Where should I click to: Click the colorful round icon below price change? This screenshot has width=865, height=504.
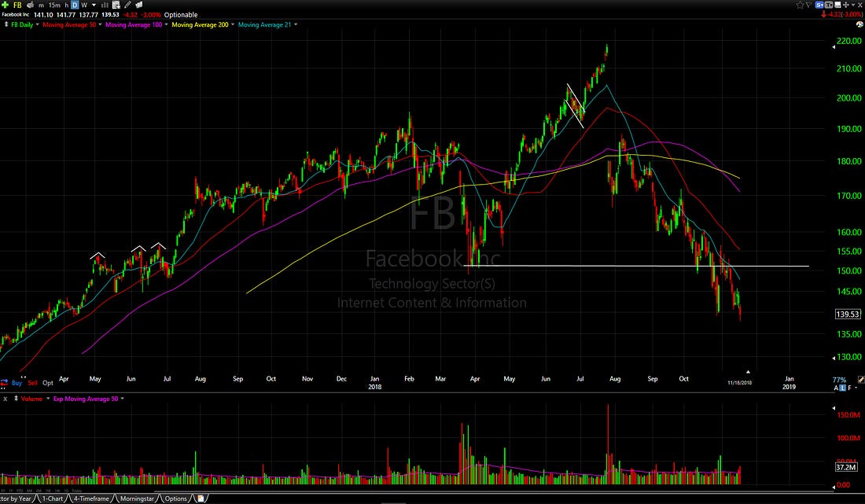click(859, 24)
